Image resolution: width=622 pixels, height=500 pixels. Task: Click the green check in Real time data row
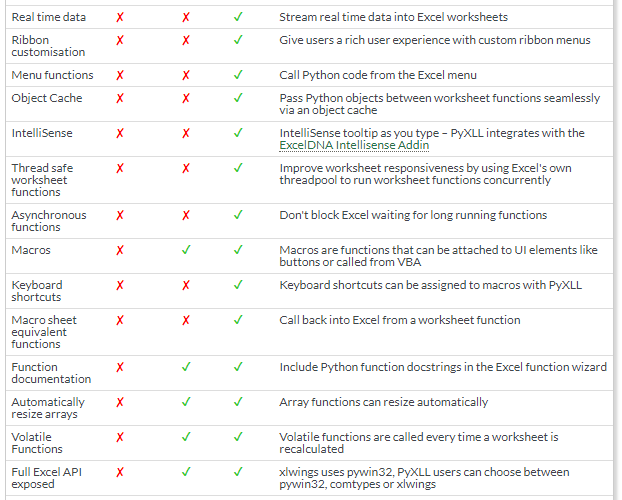(238, 17)
